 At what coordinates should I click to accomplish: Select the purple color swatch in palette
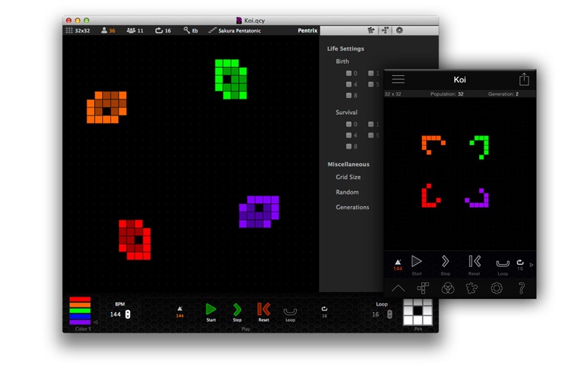[x=80, y=322]
